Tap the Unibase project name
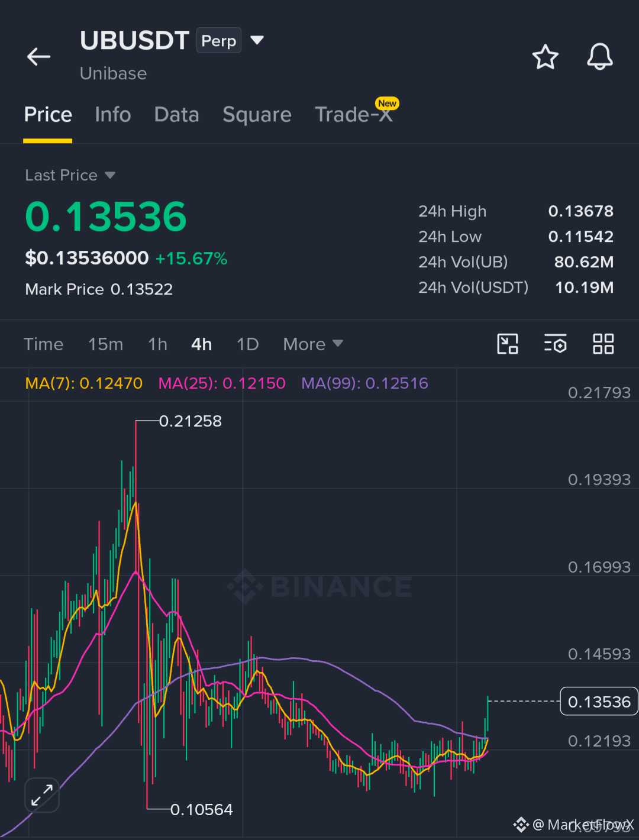 tap(113, 73)
